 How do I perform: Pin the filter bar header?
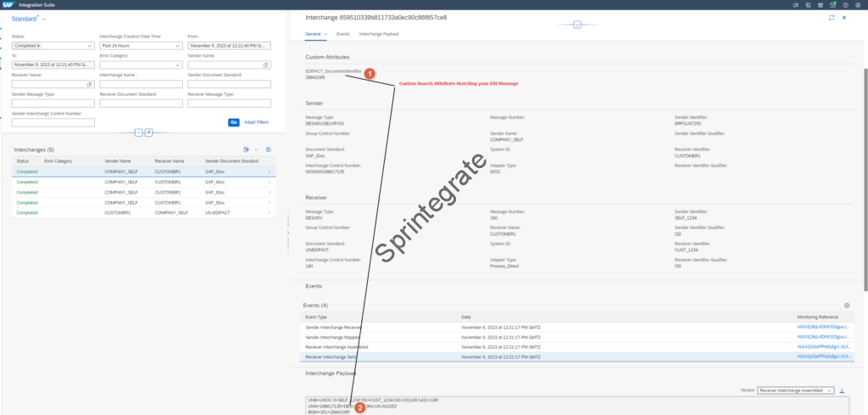pyautogui.click(x=148, y=132)
